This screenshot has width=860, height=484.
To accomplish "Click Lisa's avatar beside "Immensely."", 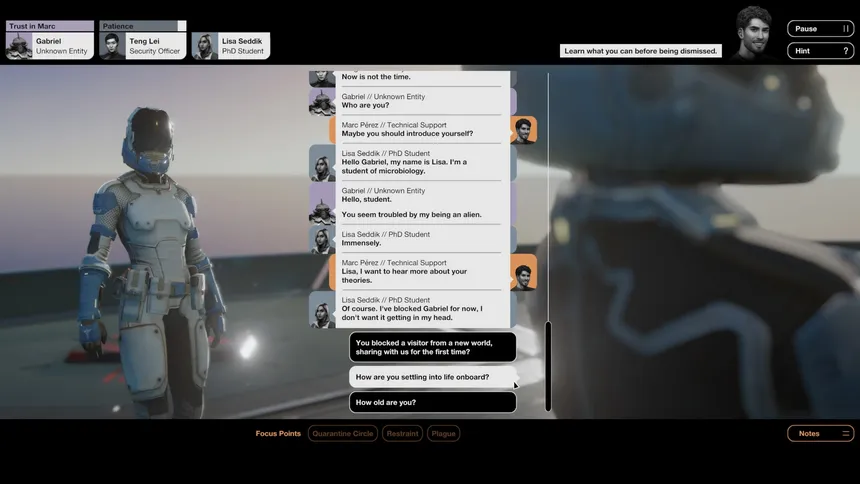I will (322, 239).
